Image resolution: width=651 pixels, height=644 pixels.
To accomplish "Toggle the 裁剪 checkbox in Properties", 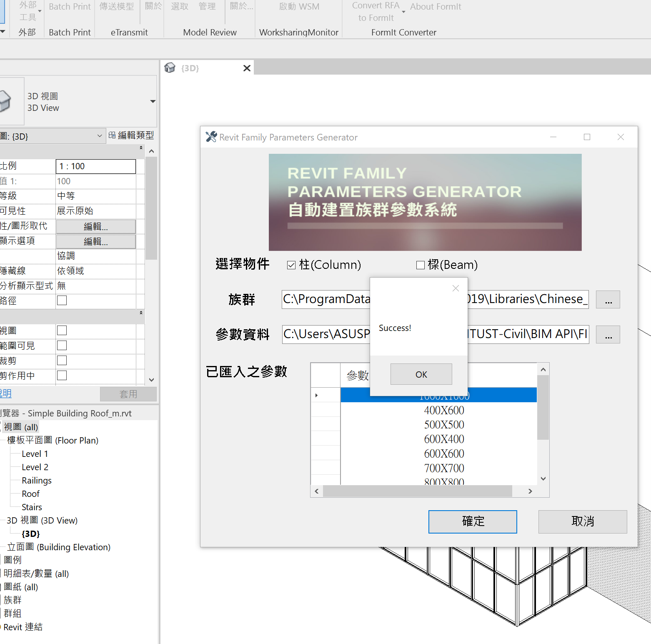I will pos(62,361).
